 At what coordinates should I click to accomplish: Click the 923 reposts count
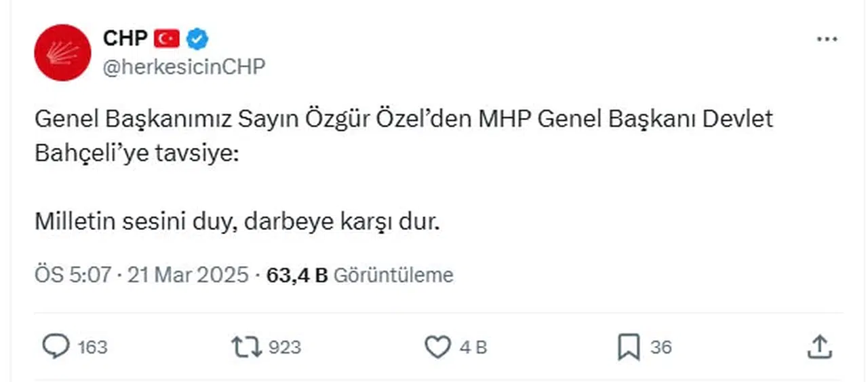(x=285, y=347)
